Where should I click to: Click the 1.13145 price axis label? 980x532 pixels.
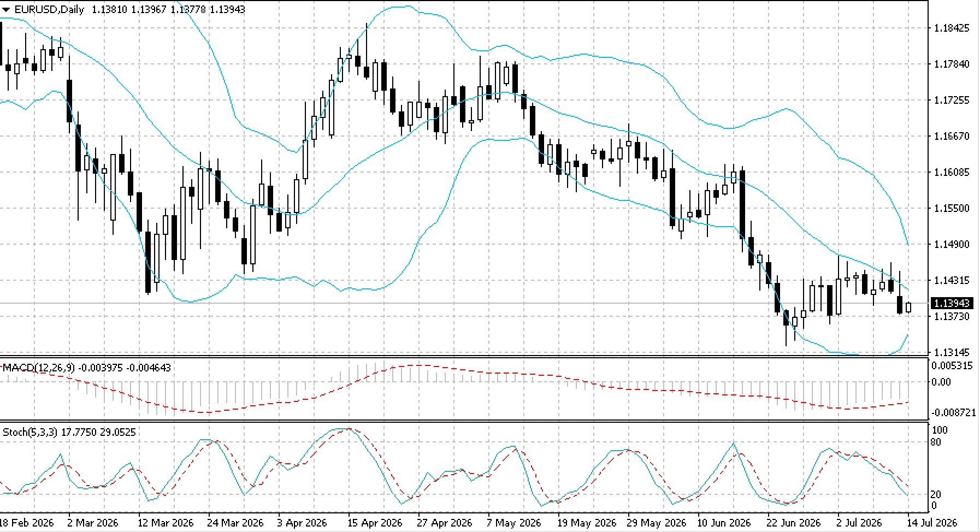click(952, 352)
